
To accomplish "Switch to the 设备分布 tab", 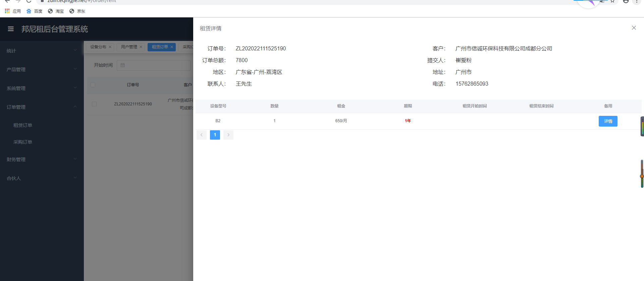I will (98, 47).
